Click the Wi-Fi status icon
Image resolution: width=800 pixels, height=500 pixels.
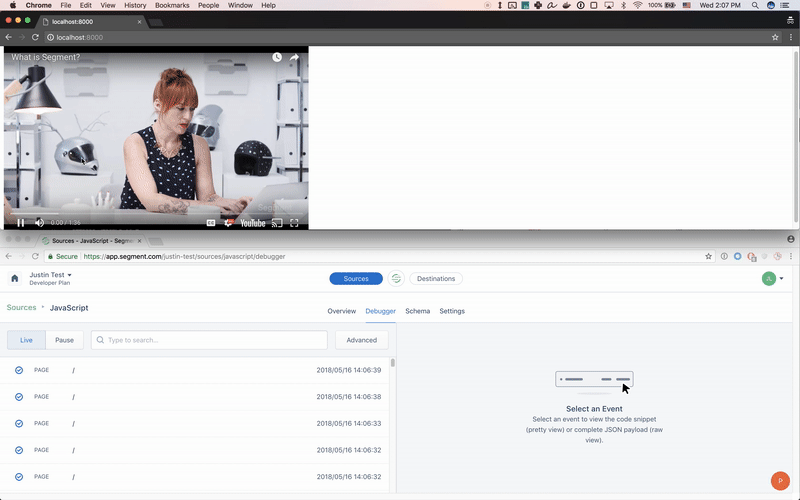637,5
